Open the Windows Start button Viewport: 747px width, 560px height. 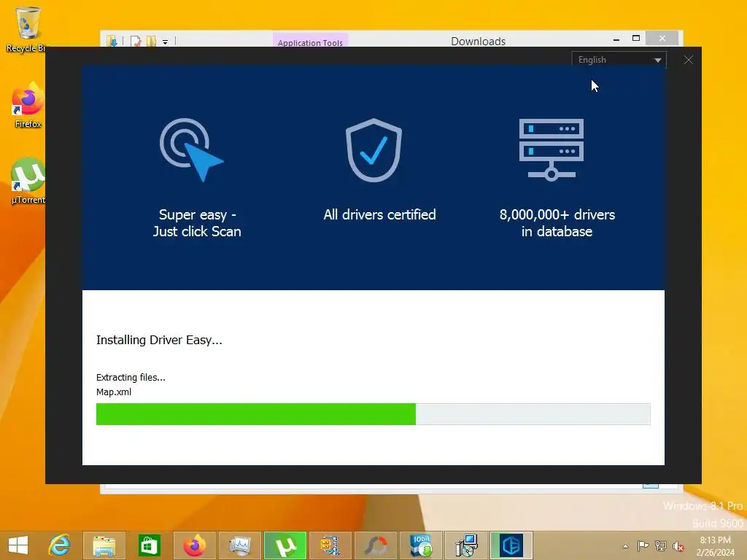18,545
